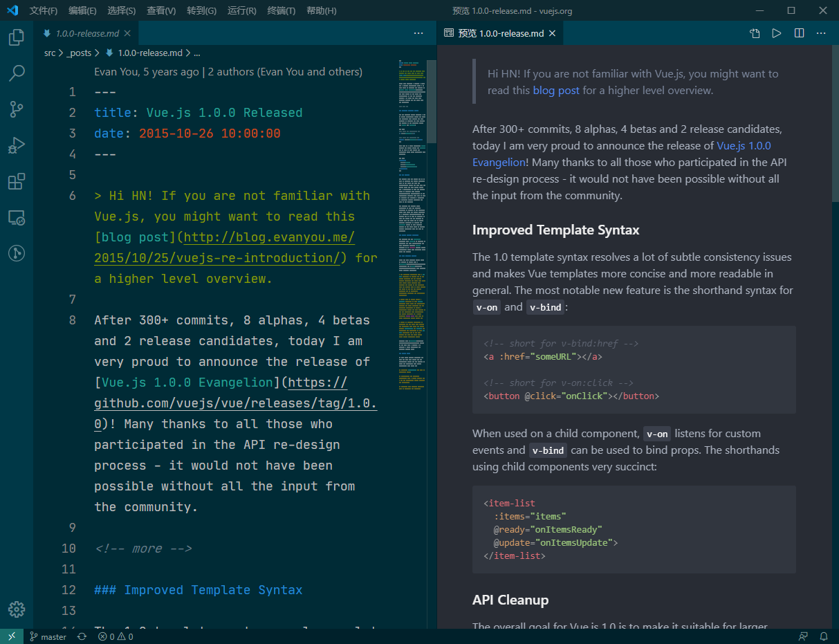
Task: Click 'API Cleanup' heading in preview
Action: pos(510,600)
